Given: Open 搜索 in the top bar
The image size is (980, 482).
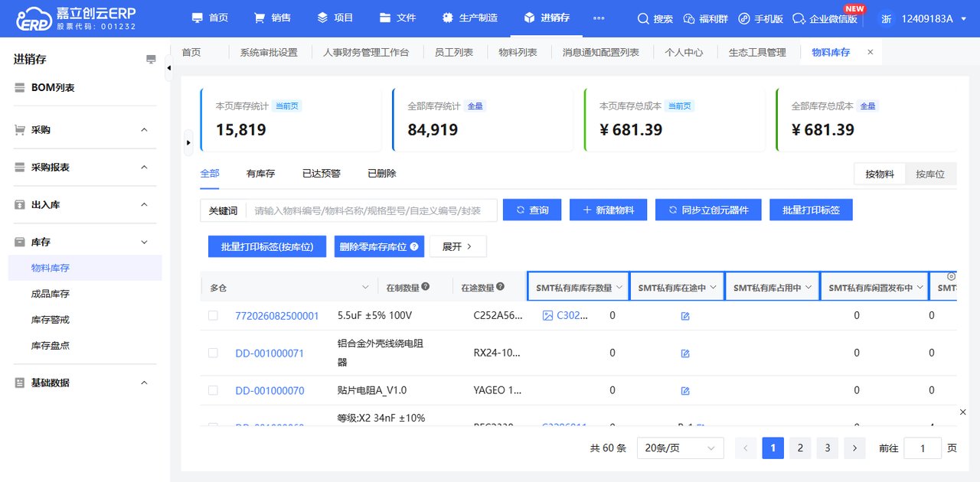Looking at the screenshot, I should (655, 18).
